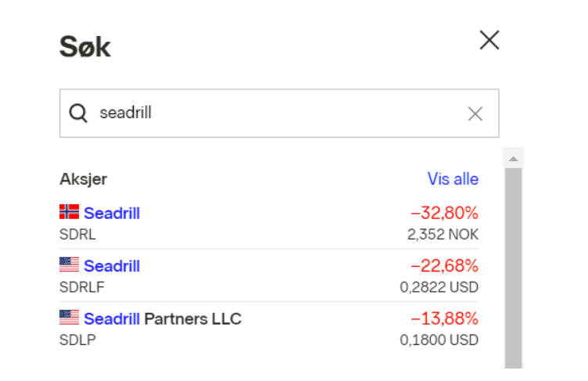588x381 pixels.
Task: Click the −22,68% change value
Action: click(x=444, y=266)
